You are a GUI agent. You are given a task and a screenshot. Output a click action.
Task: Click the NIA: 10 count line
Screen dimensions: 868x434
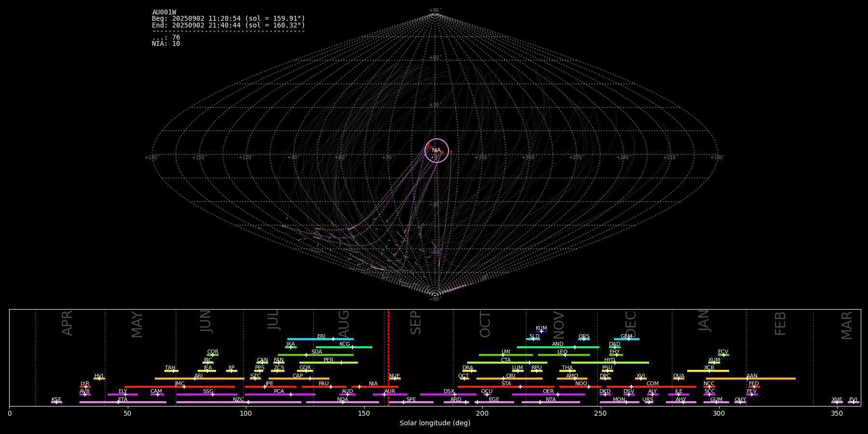click(166, 44)
